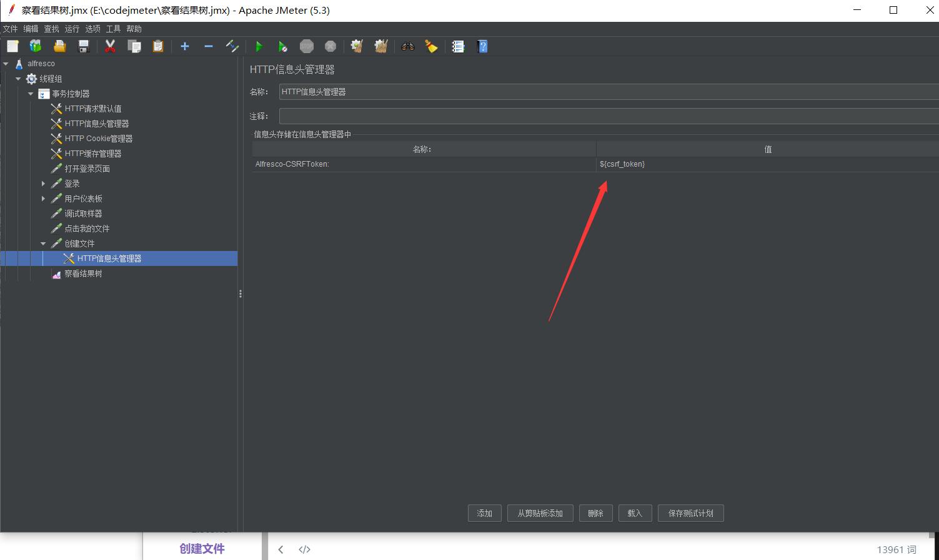The height and width of the screenshot is (560, 939).
Task: Open the 工具 menu
Action: tap(114, 29)
